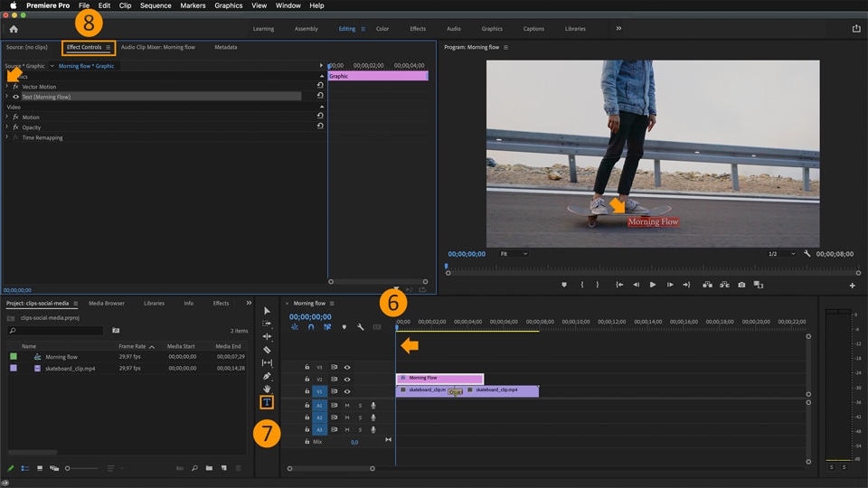Expand the Vector Motion properties
This screenshot has height=488, width=868.
point(6,87)
